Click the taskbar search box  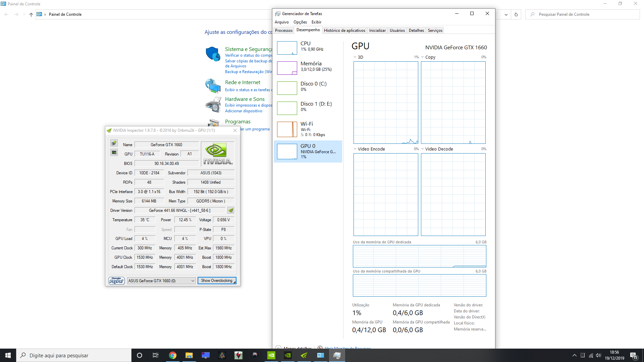click(x=74, y=355)
